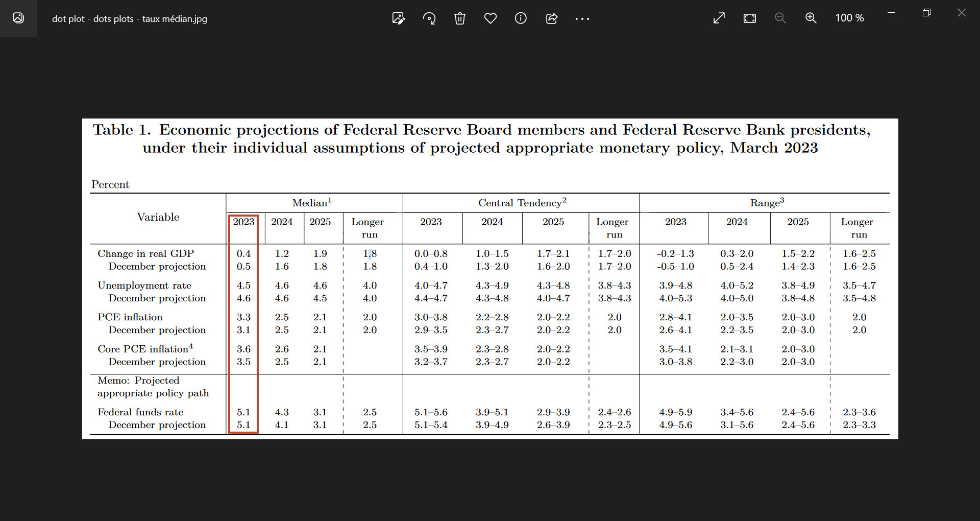
Task: Click the fit to window icon
Action: pyautogui.click(x=750, y=18)
